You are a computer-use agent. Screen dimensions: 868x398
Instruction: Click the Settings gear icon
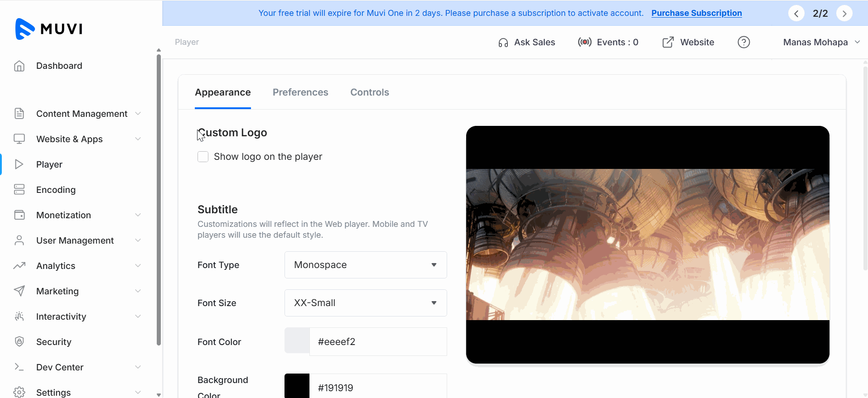pos(19,392)
